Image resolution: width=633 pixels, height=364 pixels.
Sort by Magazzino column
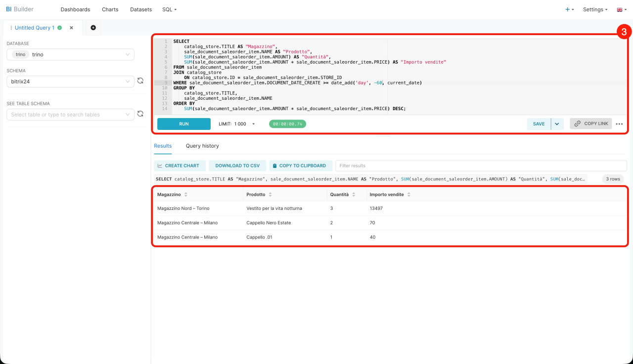pos(186,195)
